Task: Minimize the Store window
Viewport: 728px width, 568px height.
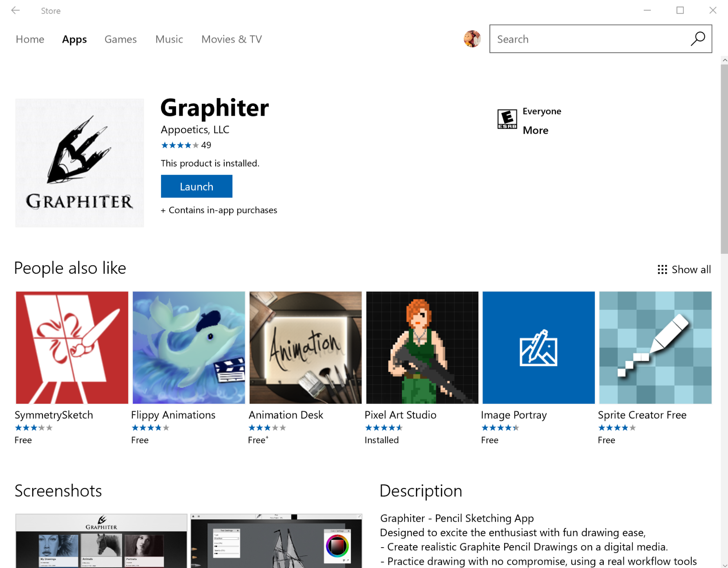Action: 647,10
